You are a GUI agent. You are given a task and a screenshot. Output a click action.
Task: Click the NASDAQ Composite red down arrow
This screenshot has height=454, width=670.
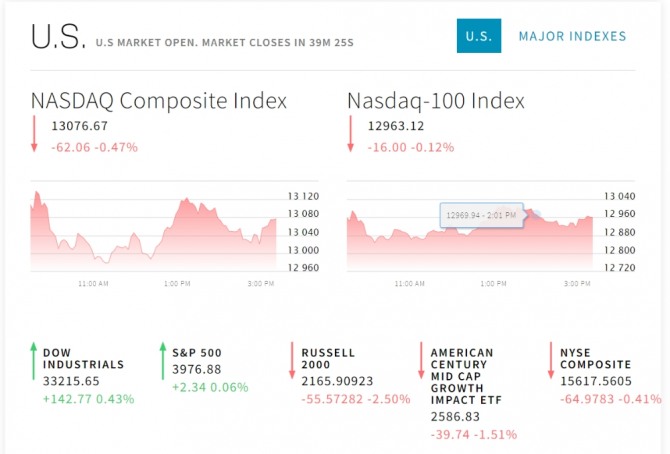(34, 134)
